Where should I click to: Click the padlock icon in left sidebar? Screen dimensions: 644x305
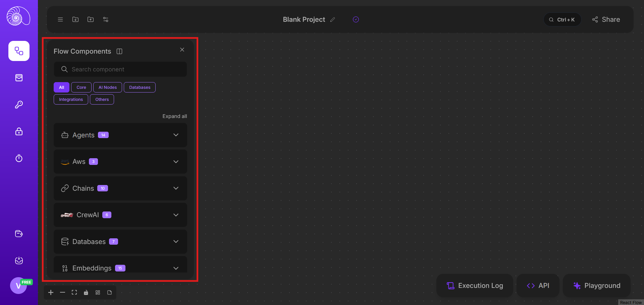[19, 131]
